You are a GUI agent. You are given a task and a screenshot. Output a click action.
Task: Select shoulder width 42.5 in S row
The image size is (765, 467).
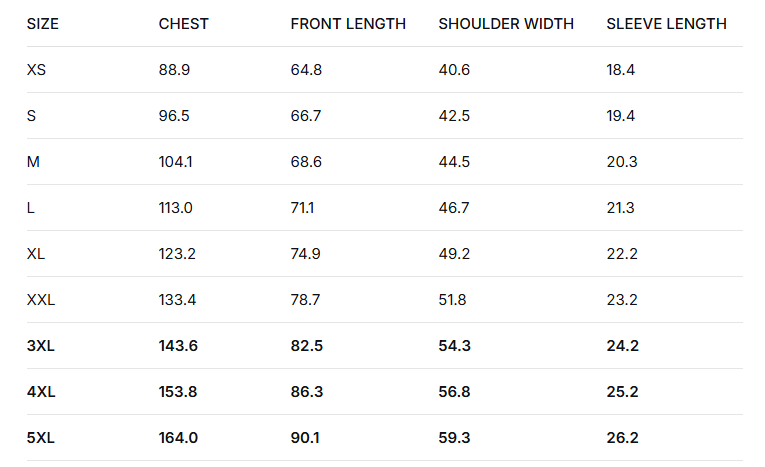[454, 116]
